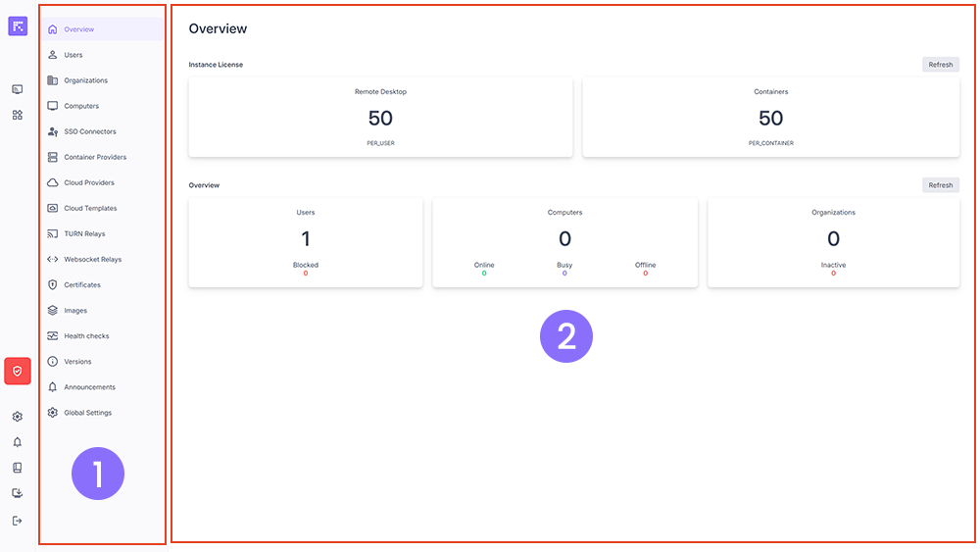
Task: Open the apps grid icon in left rail
Action: pos(18,115)
